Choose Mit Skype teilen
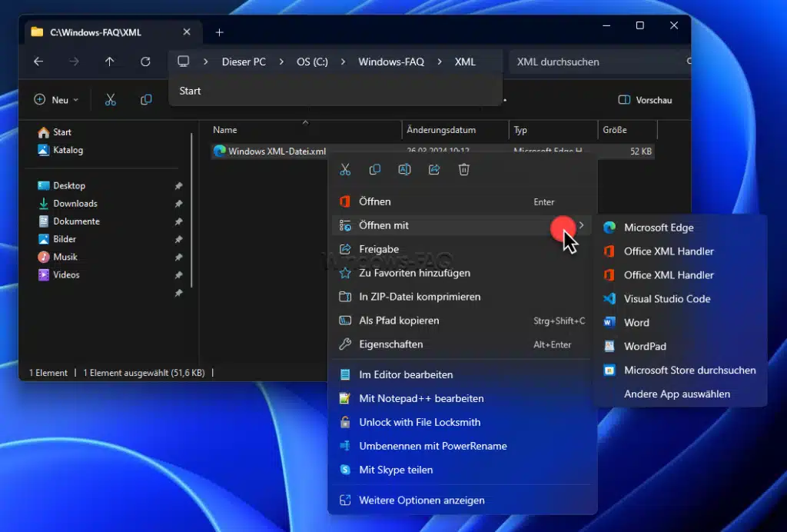This screenshot has height=532, width=787. pyautogui.click(x=462, y=470)
